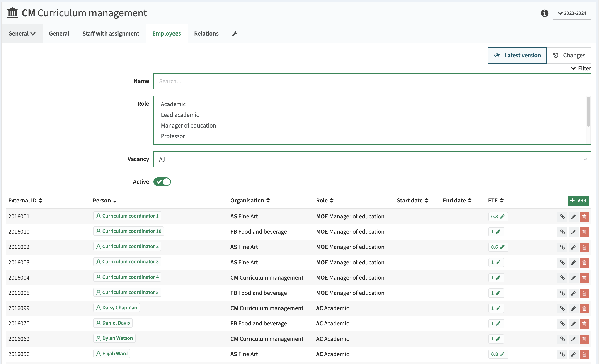This screenshot has height=364, width=599.
Task: Select Manager of education in Role list
Action: click(x=188, y=126)
